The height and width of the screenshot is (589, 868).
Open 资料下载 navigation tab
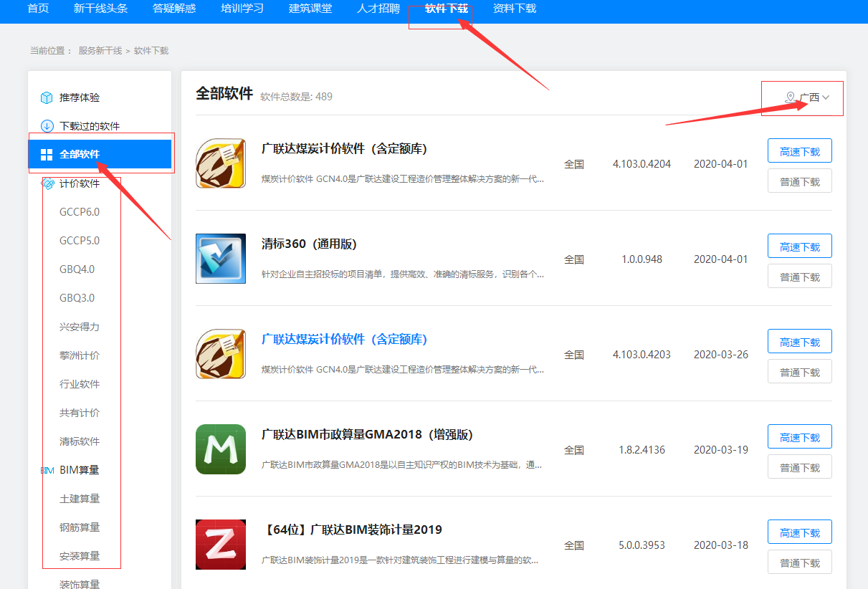[x=515, y=9]
